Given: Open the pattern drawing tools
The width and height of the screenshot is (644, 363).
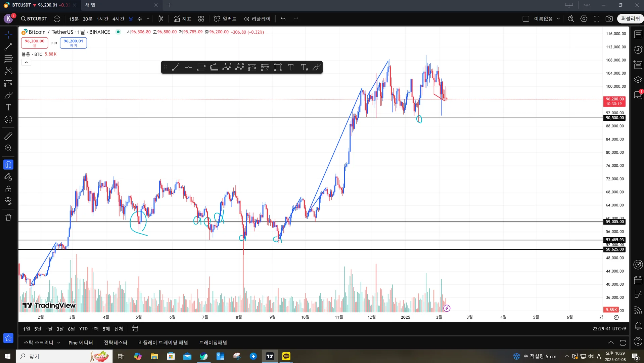Looking at the screenshot, I should click(x=8, y=71).
